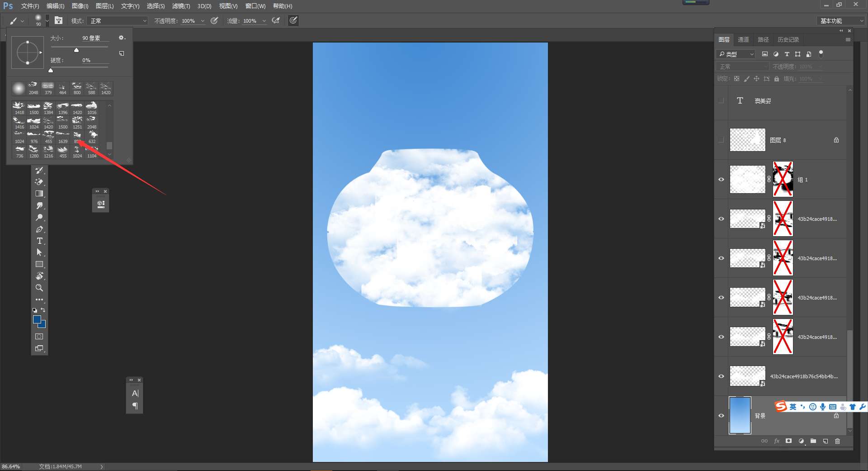Filter layers by pixel layers
868x471 pixels.
coord(765,54)
